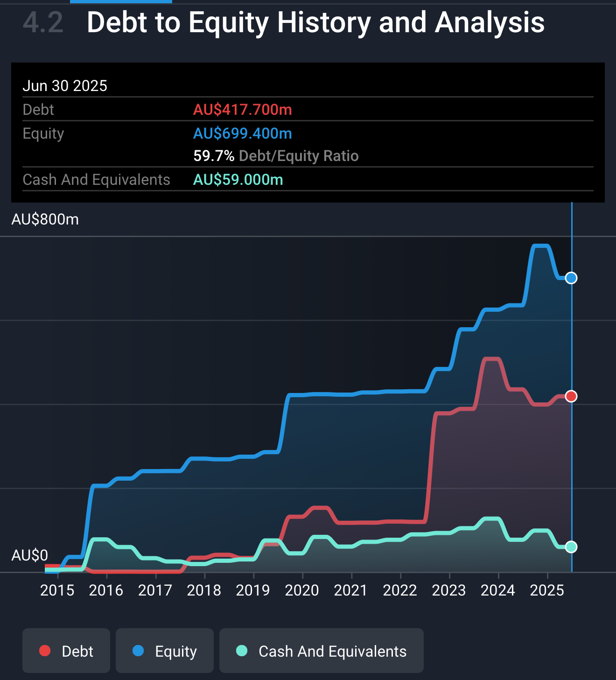Viewport: 616px width, 680px height.
Task: Click the 2020 year on the timeline
Action: coord(302,590)
